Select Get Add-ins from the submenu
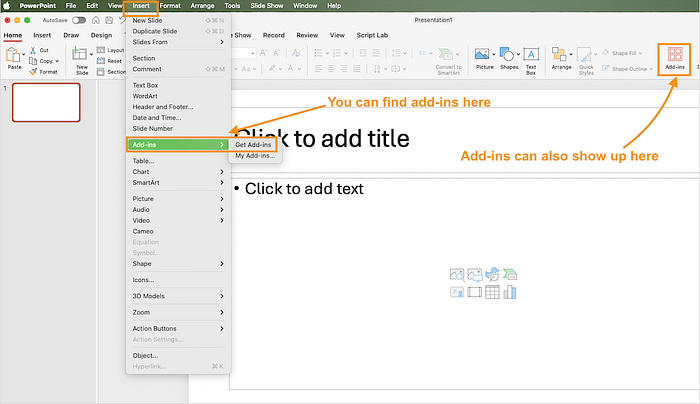 click(x=253, y=145)
